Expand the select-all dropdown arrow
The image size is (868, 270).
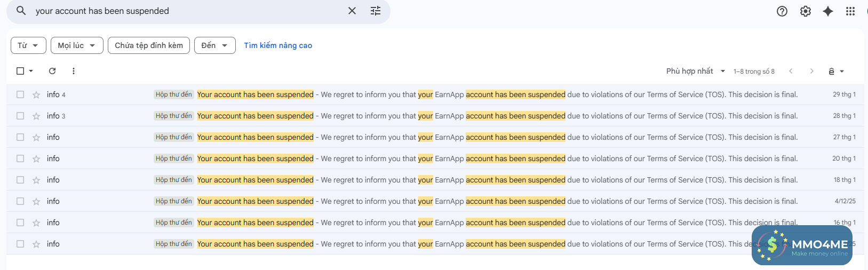[x=31, y=71]
